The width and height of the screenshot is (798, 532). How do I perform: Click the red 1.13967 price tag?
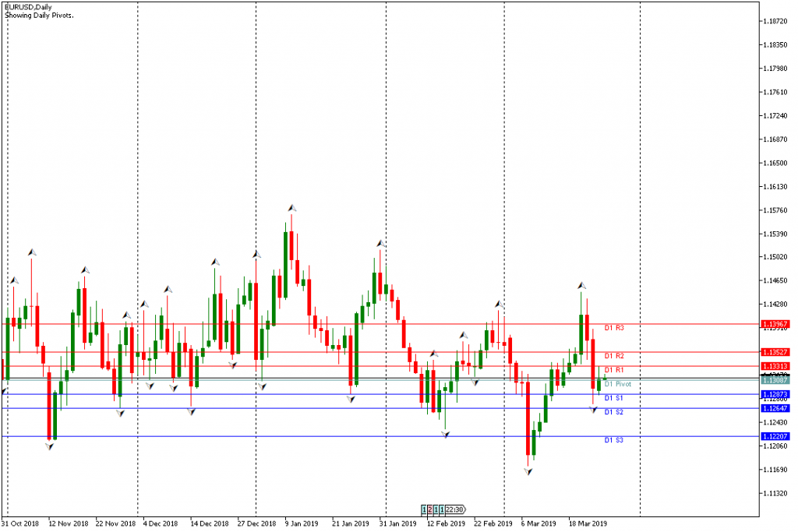[775, 323]
